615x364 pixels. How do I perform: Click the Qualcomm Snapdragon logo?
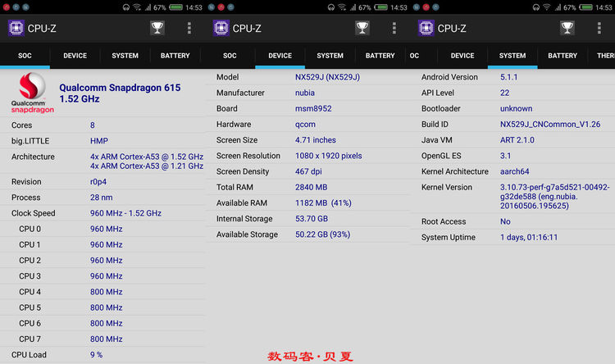pyautogui.click(x=32, y=93)
